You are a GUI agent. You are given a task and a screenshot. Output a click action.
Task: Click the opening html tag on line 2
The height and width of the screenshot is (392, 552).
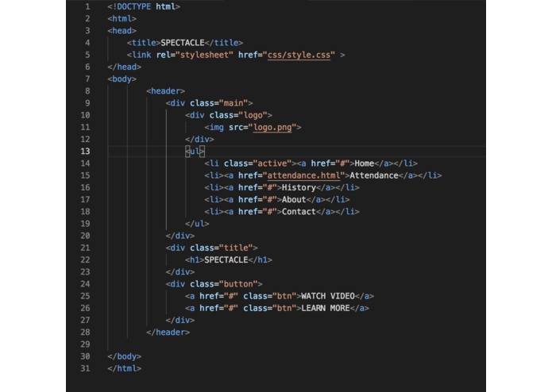(122, 18)
